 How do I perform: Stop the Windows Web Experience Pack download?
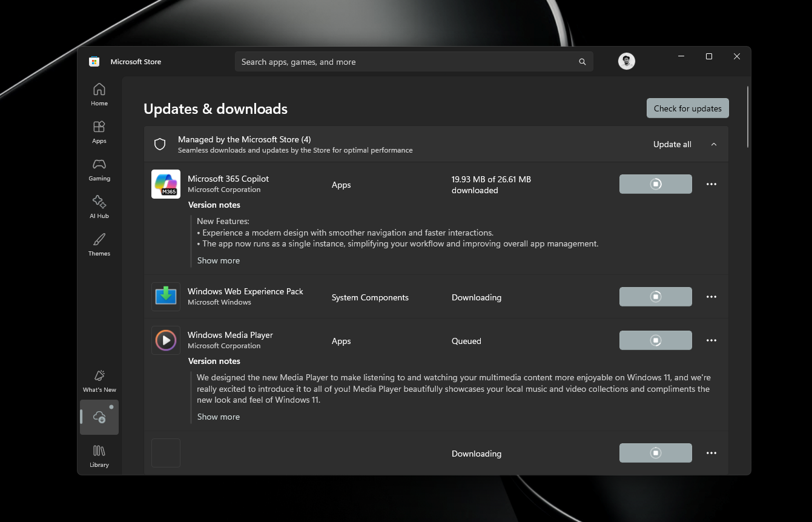point(656,297)
